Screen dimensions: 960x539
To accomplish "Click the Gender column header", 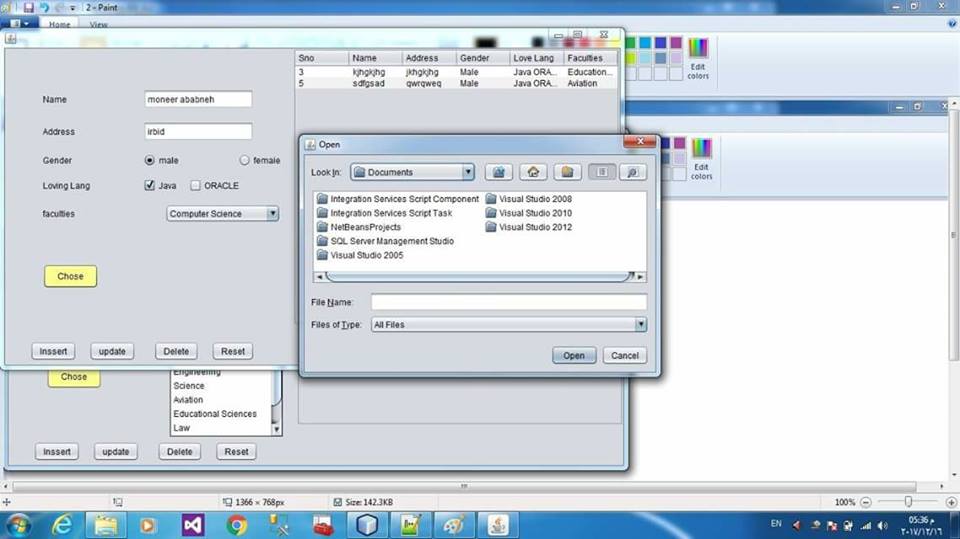I will tap(482, 58).
